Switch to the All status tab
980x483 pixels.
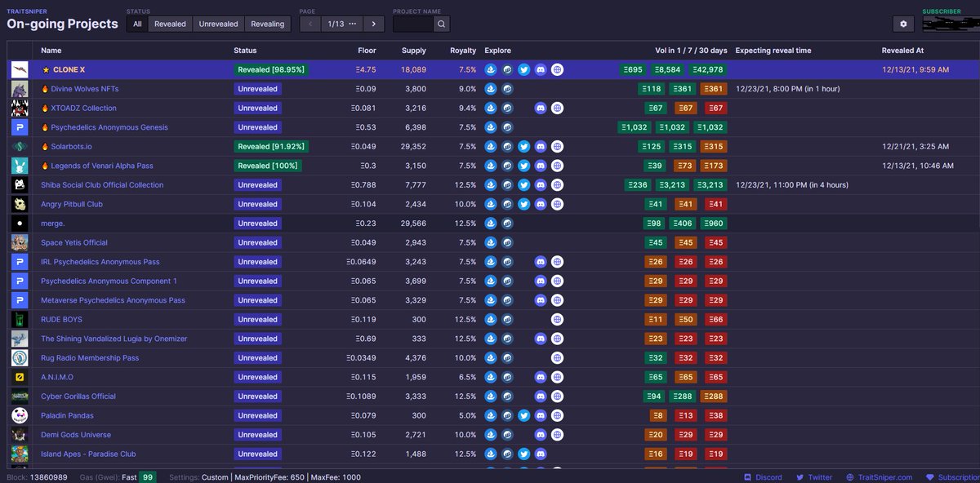click(x=136, y=24)
